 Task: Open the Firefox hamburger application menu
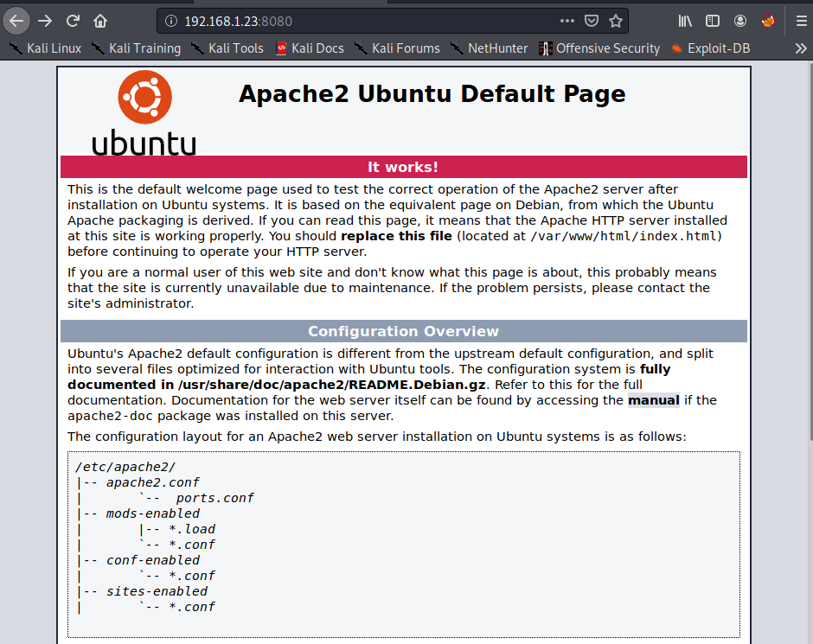[x=800, y=21]
